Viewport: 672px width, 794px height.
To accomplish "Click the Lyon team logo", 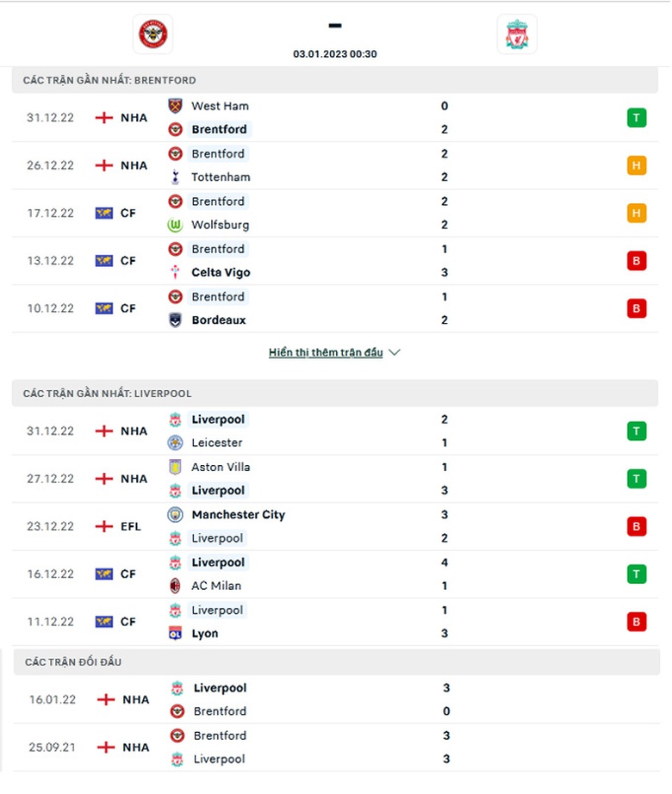I will click(175, 633).
